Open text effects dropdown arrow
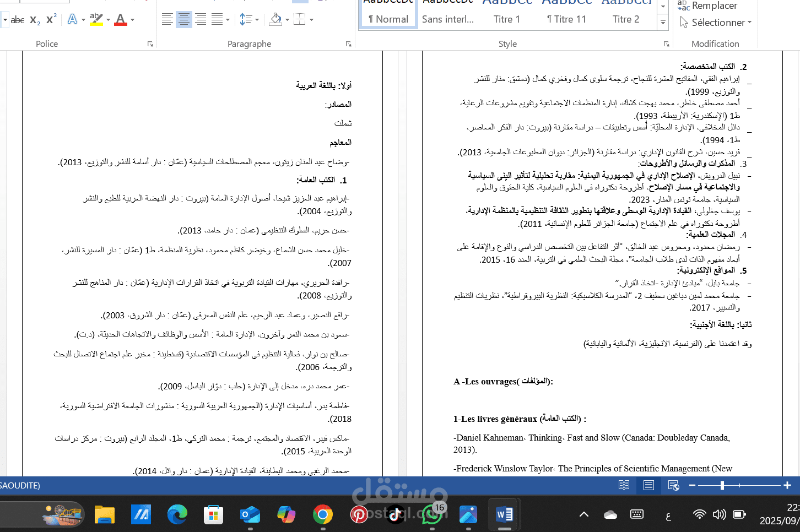 click(x=83, y=20)
